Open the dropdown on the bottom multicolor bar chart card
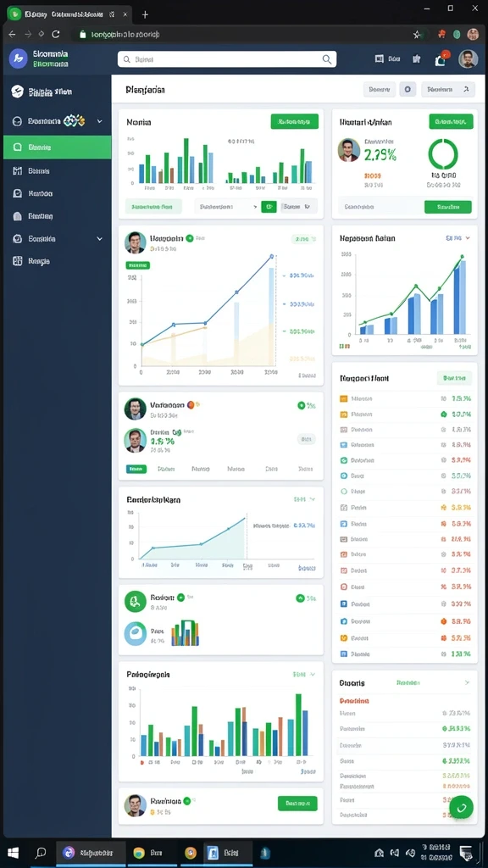 (304, 674)
